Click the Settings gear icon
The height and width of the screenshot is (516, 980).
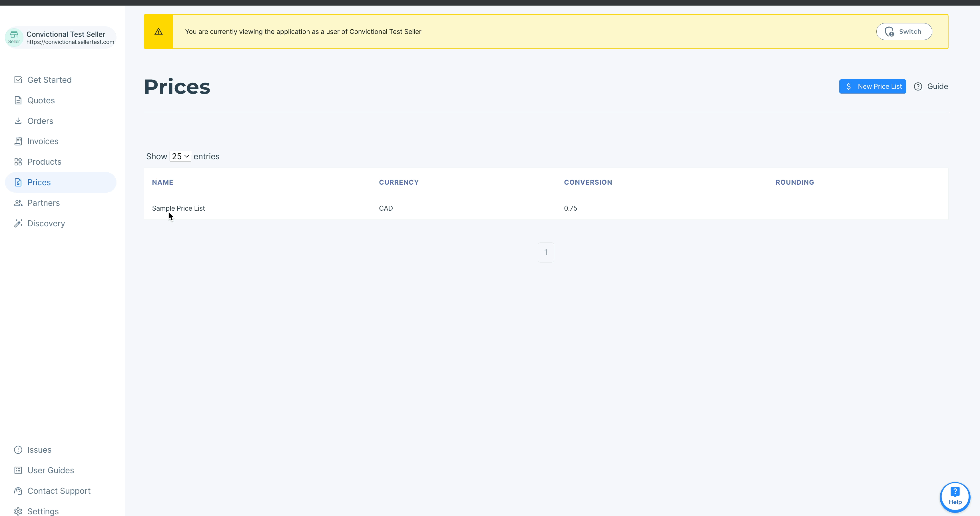coord(18,511)
